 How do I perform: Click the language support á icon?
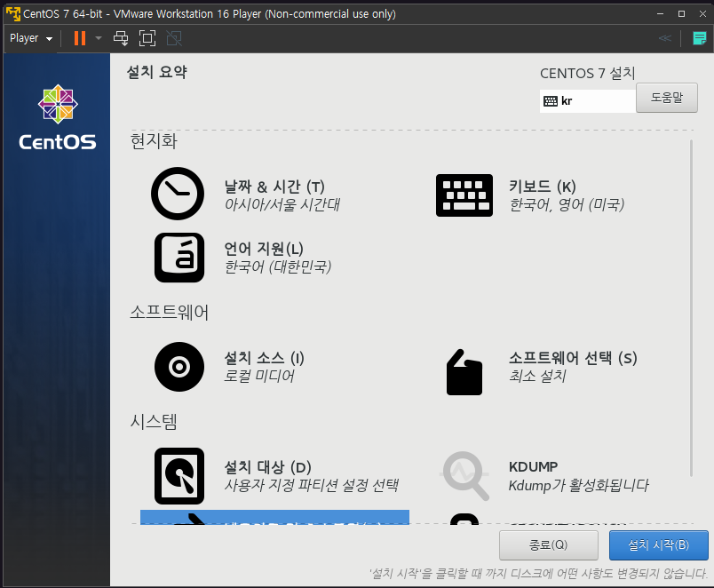179,258
